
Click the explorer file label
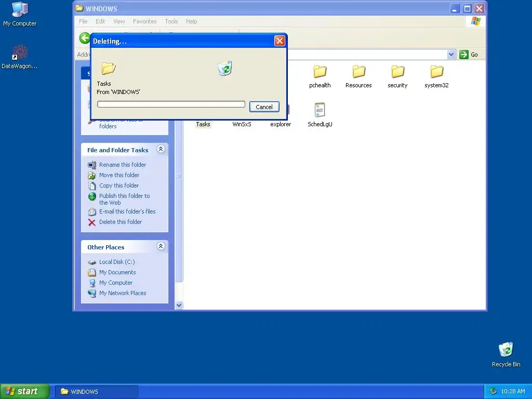(281, 124)
